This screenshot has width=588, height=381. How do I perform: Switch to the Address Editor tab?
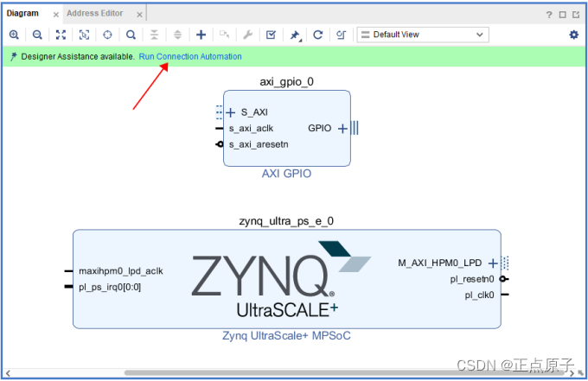pyautogui.click(x=95, y=14)
